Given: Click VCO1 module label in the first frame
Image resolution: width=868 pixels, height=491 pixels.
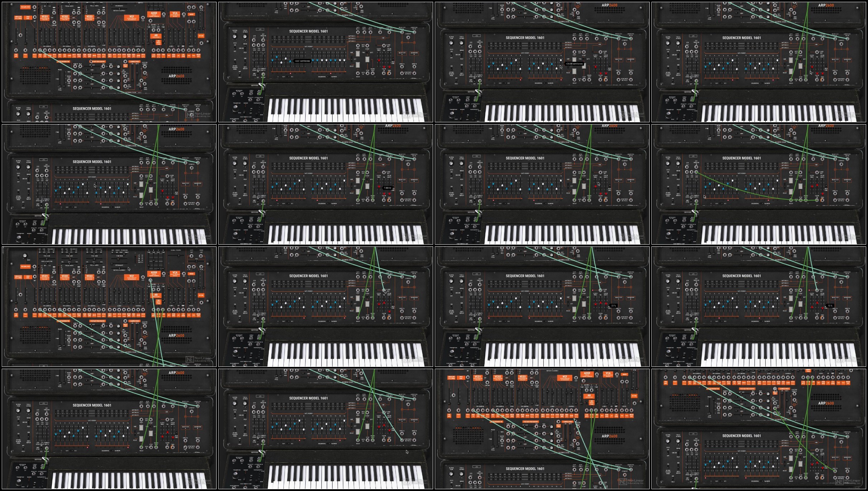Looking at the screenshot, I should (45, 17).
